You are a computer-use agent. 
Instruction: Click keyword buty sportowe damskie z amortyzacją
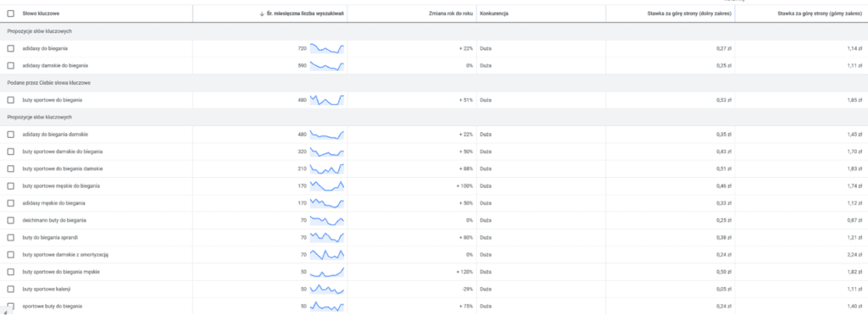tap(66, 255)
